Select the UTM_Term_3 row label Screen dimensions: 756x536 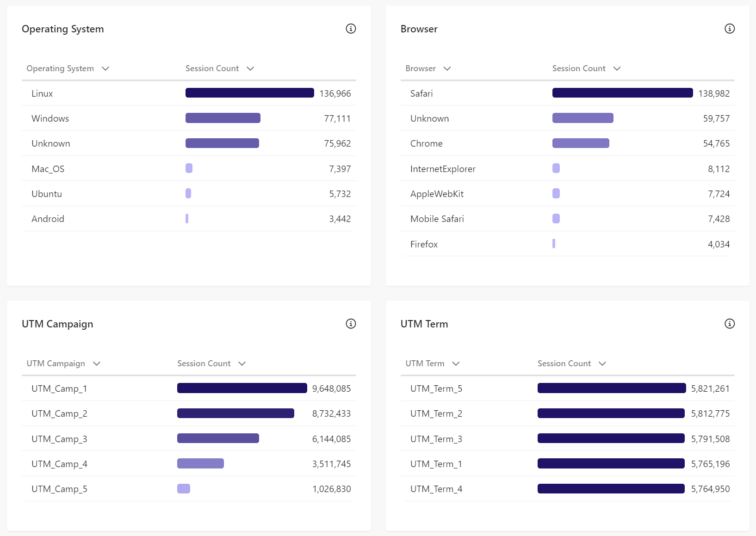tap(436, 439)
